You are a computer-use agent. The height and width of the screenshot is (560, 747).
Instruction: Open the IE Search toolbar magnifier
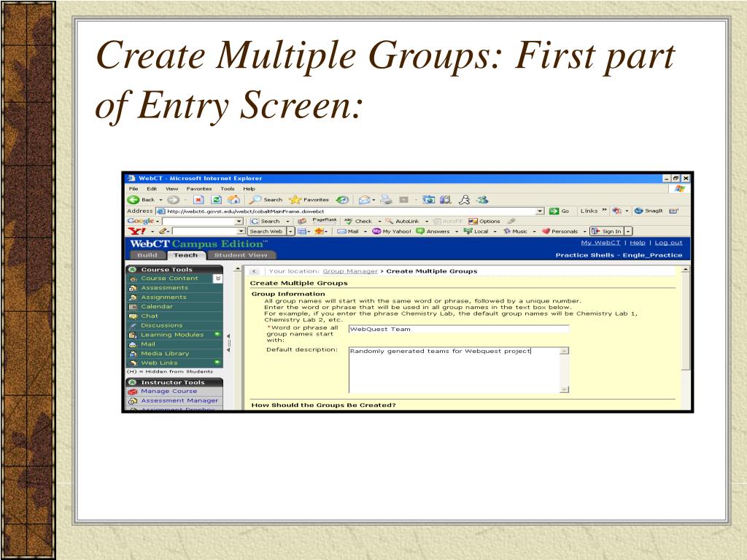[x=256, y=200]
